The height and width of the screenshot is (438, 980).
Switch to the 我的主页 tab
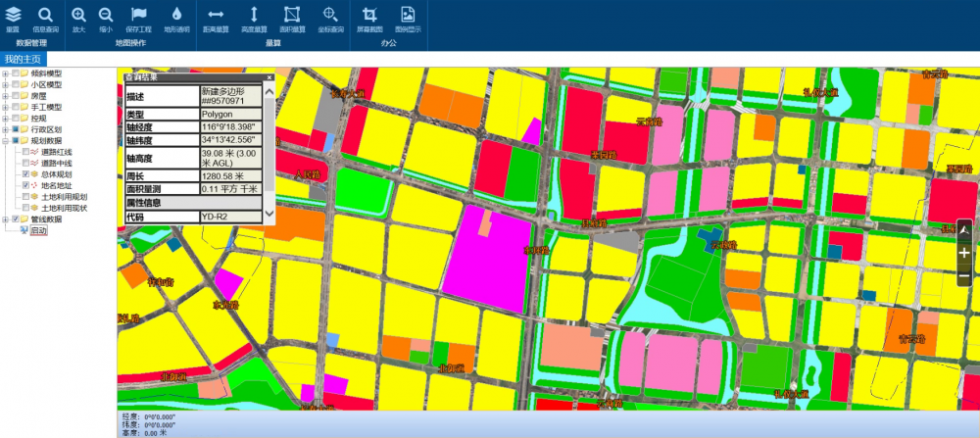pyautogui.click(x=22, y=60)
